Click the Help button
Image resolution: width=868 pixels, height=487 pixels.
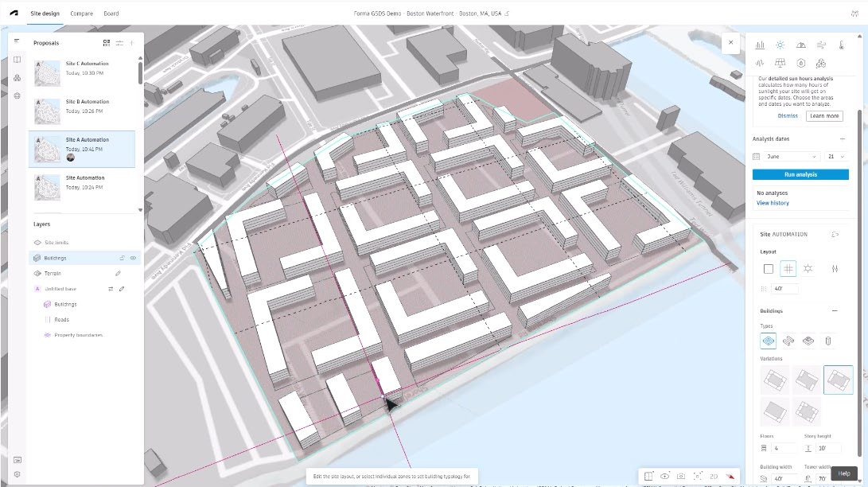click(x=843, y=473)
